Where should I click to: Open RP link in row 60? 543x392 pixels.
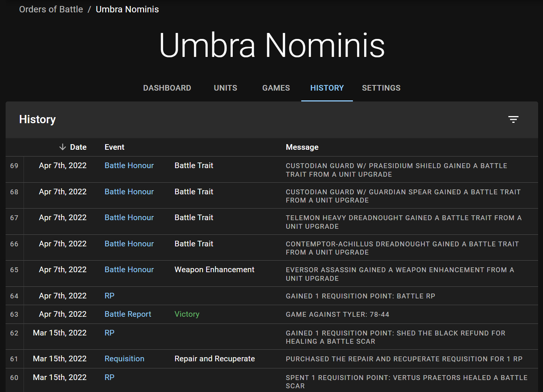(x=109, y=377)
